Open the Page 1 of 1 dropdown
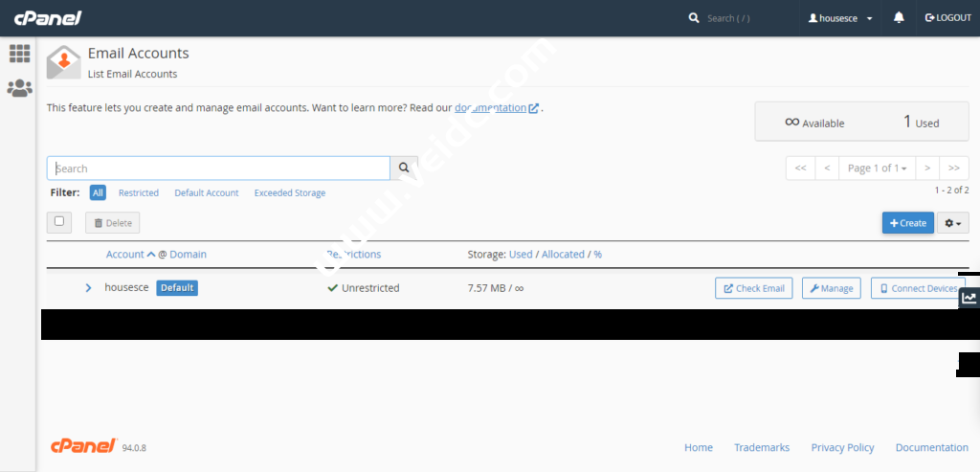The height and width of the screenshot is (472, 980). click(877, 169)
